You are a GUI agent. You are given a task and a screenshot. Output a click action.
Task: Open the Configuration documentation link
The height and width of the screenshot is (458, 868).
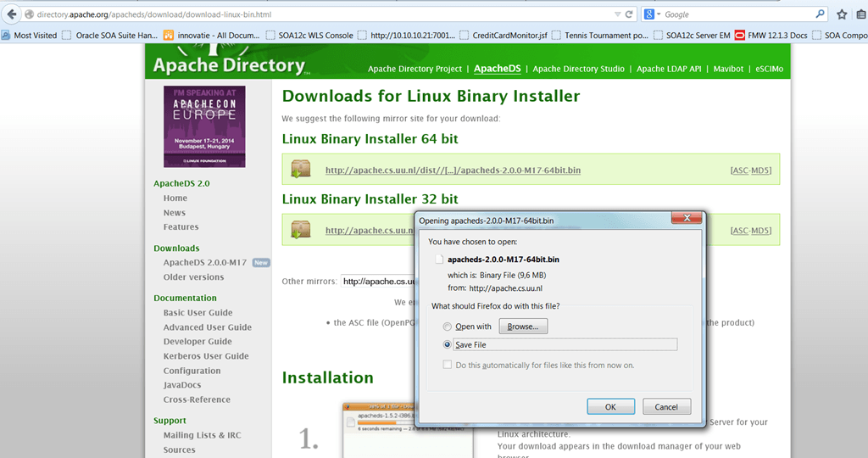pyautogui.click(x=192, y=371)
